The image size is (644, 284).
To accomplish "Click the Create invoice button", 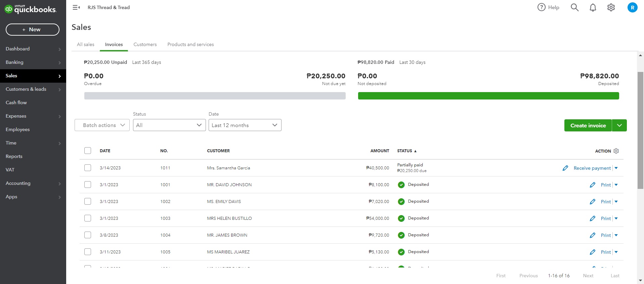I will [x=588, y=125].
